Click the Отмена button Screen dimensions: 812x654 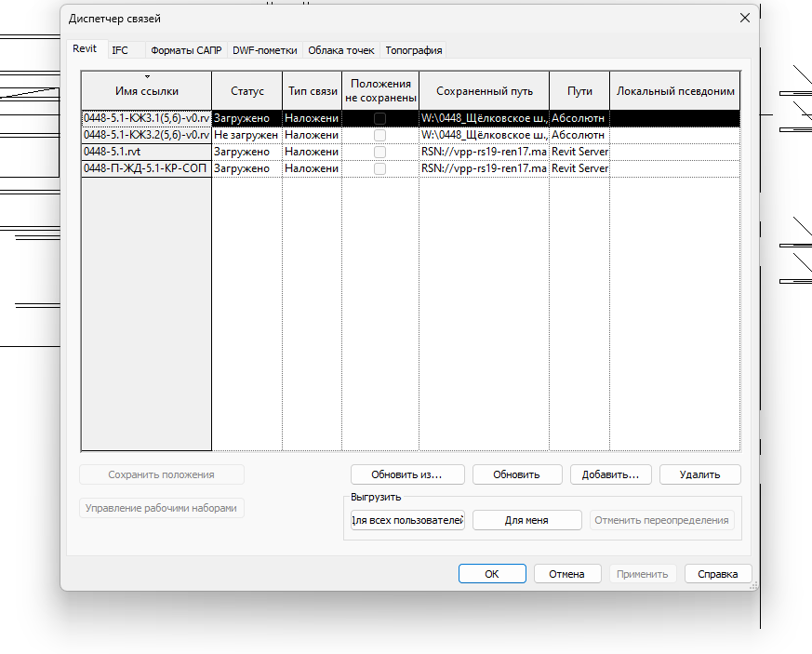567,574
